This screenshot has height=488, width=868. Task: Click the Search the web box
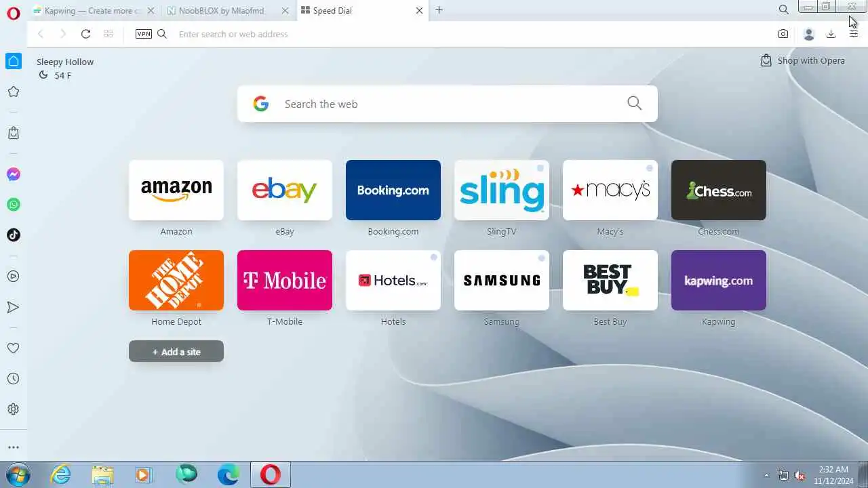point(447,104)
